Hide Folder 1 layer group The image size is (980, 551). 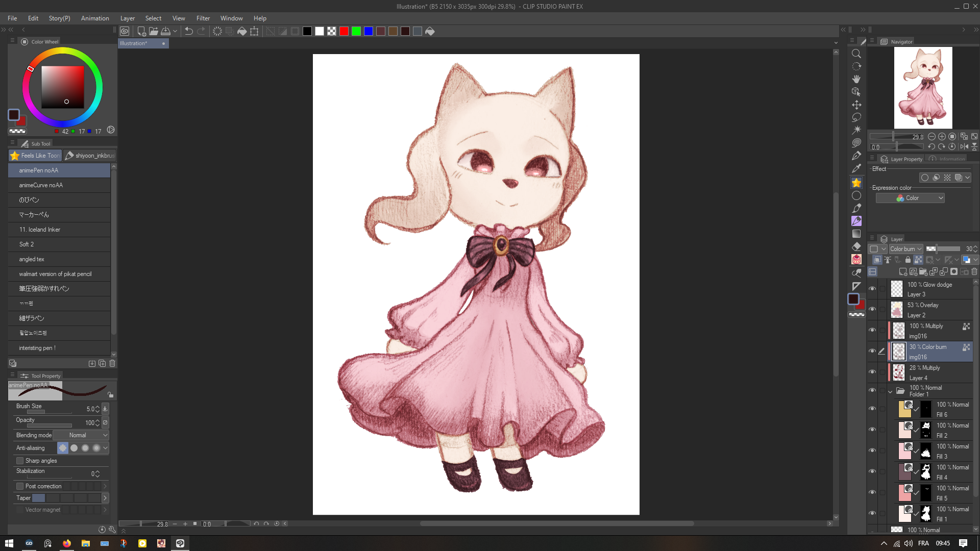click(872, 391)
